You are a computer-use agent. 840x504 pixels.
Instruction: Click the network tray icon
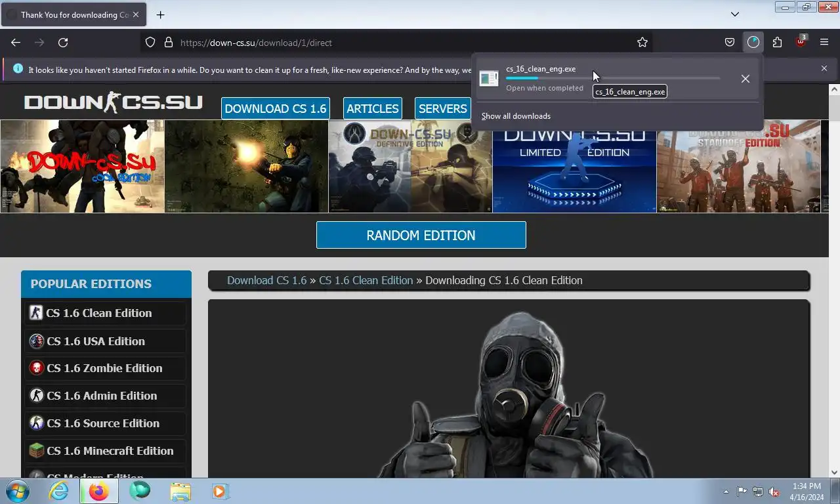(758, 492)
